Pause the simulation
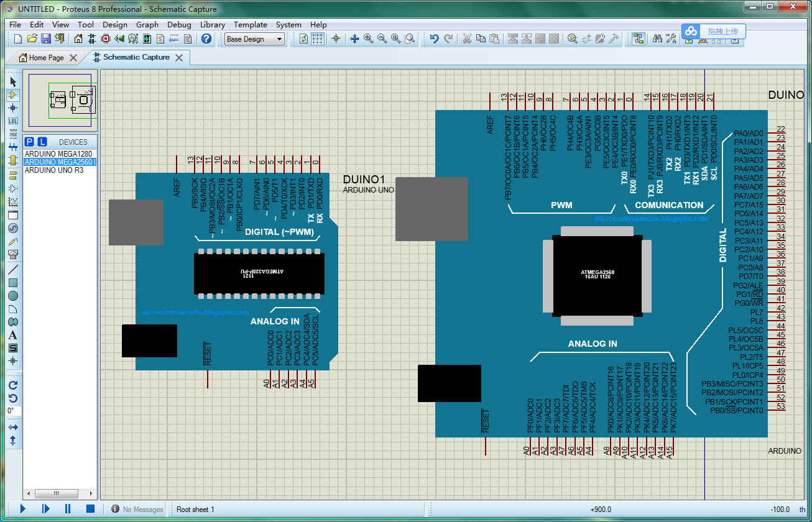This screenshot has height=522, width=812. point(68,509)
